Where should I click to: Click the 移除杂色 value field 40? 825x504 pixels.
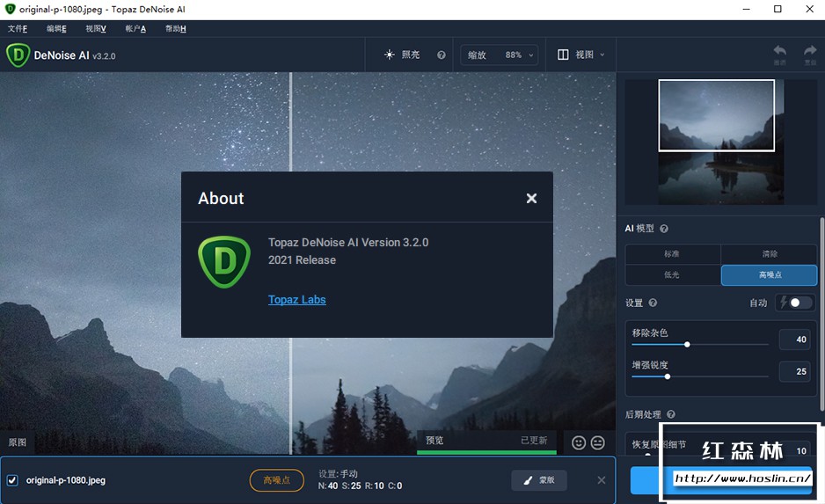coord(794,340)
